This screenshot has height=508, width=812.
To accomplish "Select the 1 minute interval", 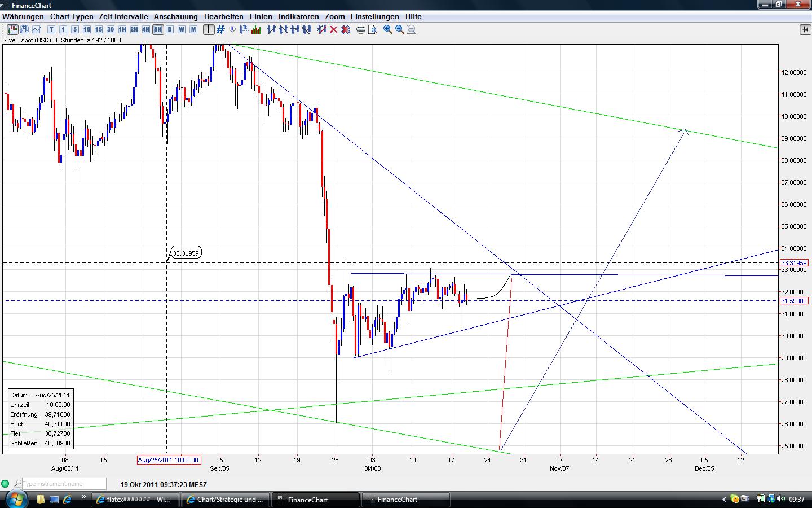I will click(63, 29).
